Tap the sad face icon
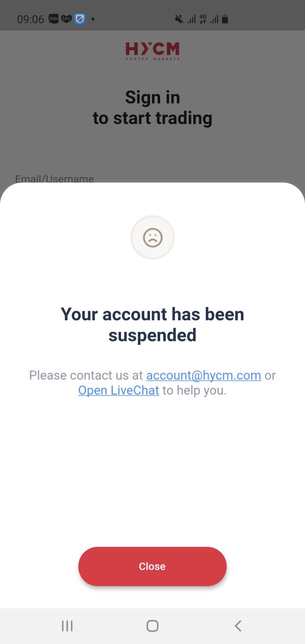 pyautogui.click(x=152, y=237)
